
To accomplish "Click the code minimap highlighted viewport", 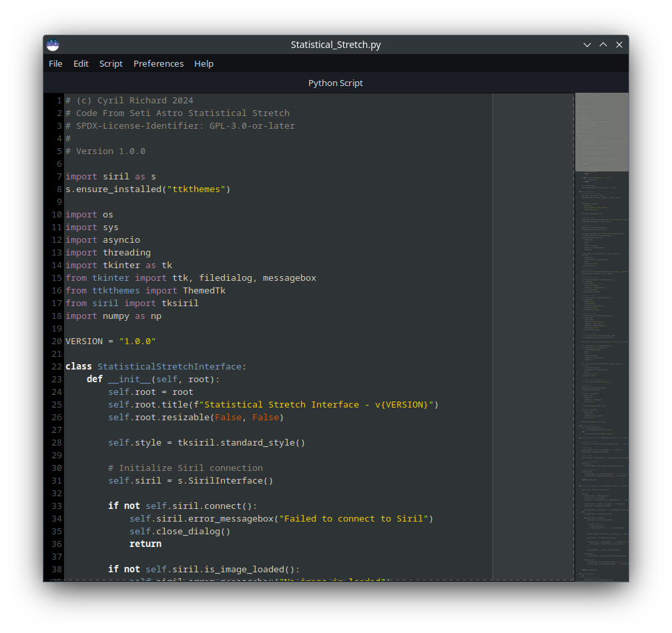I will coord(602,132).
